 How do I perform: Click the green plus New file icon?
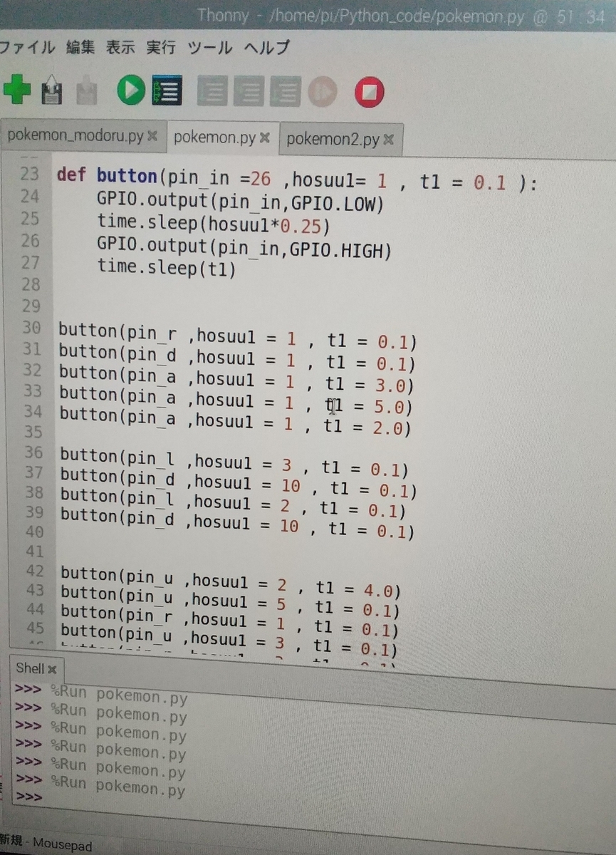click(16, 90)
